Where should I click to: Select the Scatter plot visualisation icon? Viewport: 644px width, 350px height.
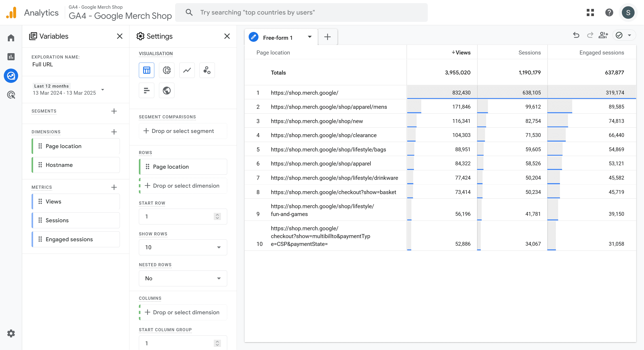[x=207, y=70]
